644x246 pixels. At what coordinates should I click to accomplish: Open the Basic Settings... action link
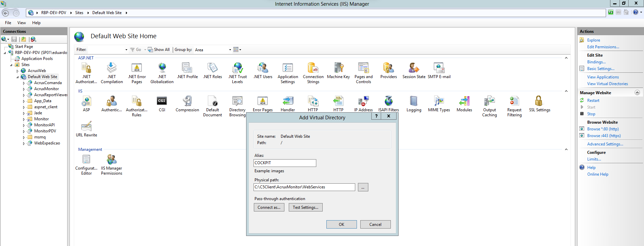[601, 69]
